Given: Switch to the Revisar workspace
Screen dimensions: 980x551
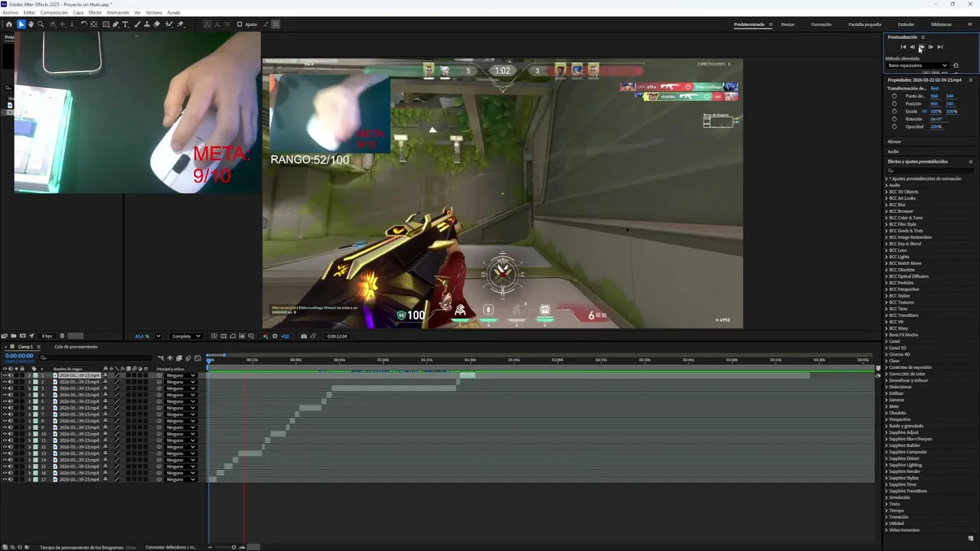Looking at the screenshot, I should [788, 24].
